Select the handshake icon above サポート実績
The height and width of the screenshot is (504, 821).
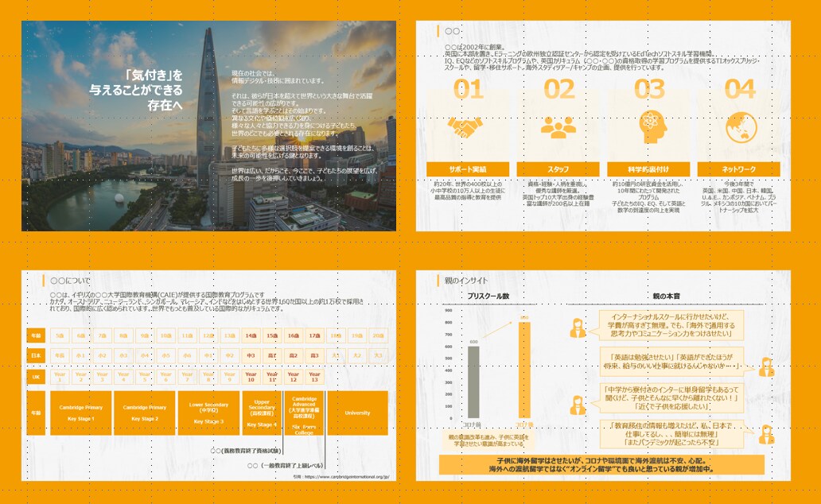(465, 128)
